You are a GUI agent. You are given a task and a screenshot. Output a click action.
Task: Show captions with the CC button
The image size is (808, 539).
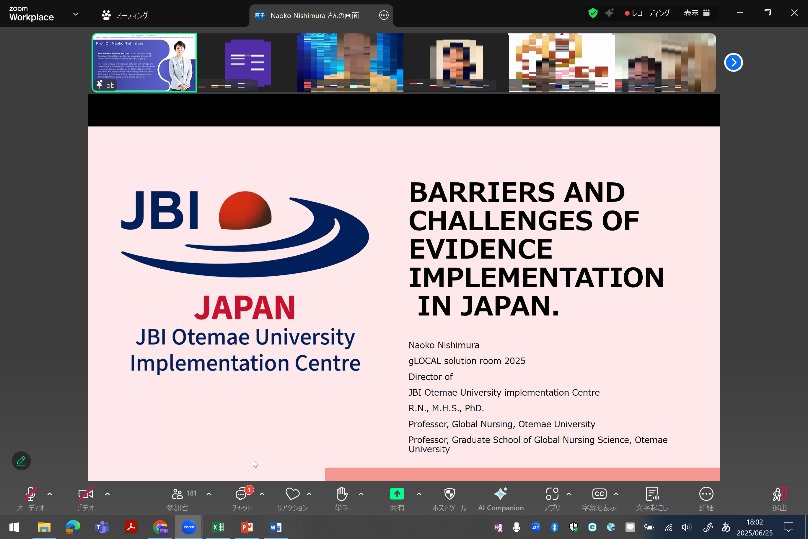[599, 494]
